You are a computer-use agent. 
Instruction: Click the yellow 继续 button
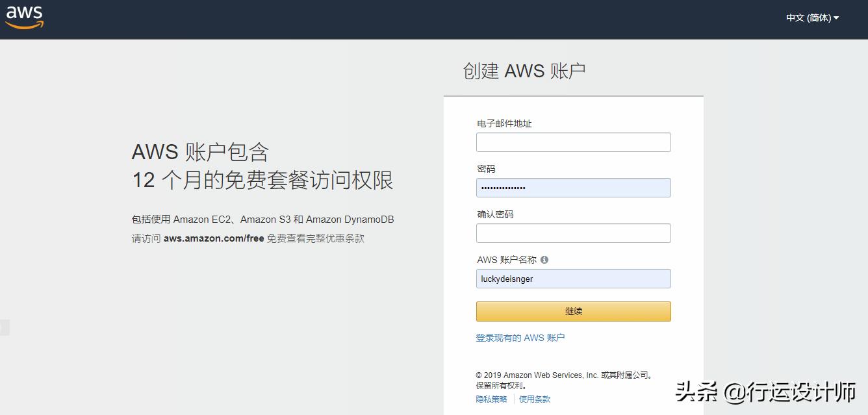click(573, 311)
